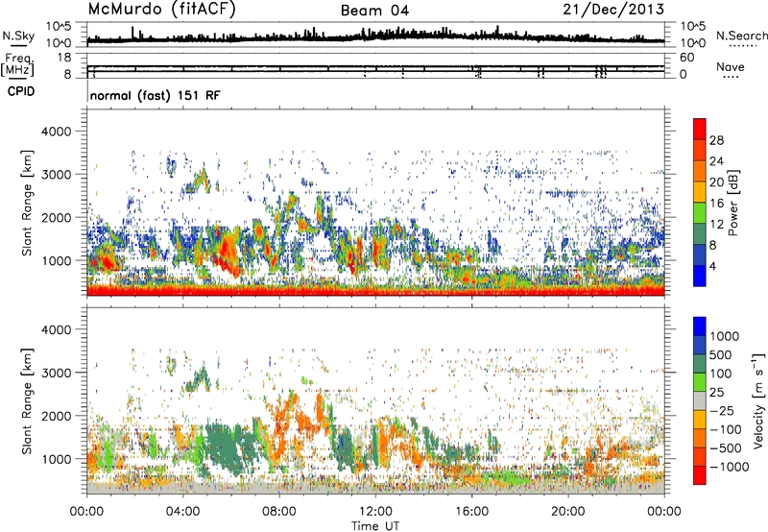Click the 12:00 time tick label
Viewport: 768px width, 532px height.
click(375, 512)
